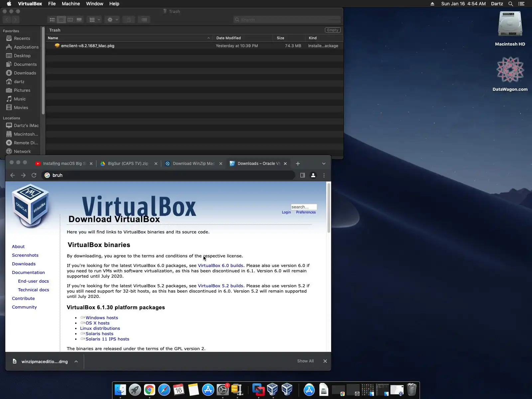
Task: Click the eject icon in menu bar
Action: pos(432,4)
